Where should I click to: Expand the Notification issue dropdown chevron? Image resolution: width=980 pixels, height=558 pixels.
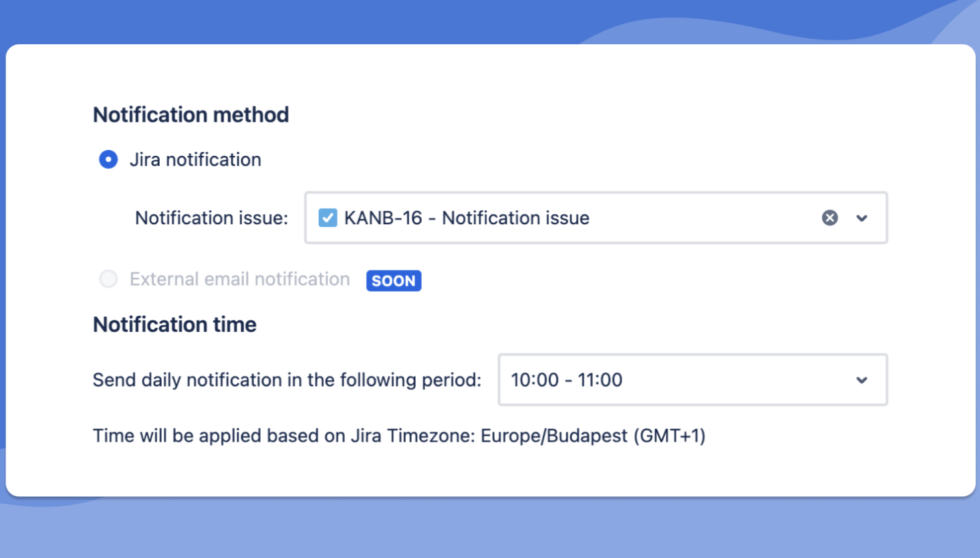click(x=862, y=218)
